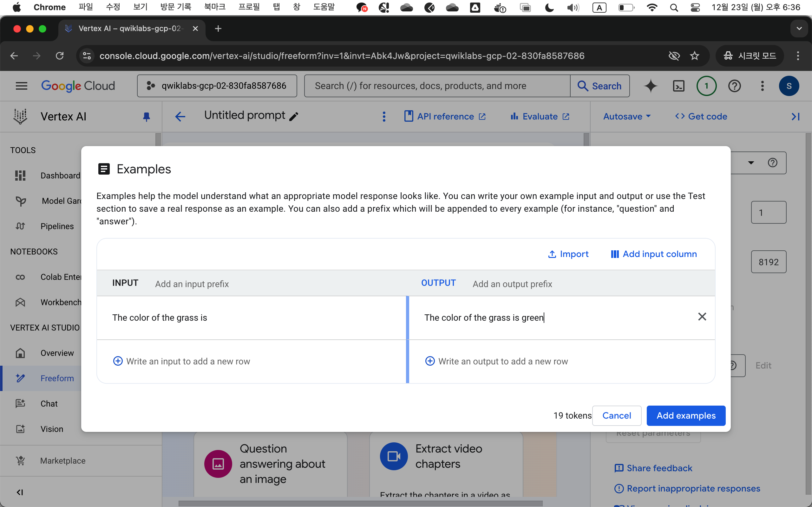Image resolution: width=812 pixels, height=507 pixels.
Task: Expand the Chrome tab search chevron
Action: (x=799, y=29)
